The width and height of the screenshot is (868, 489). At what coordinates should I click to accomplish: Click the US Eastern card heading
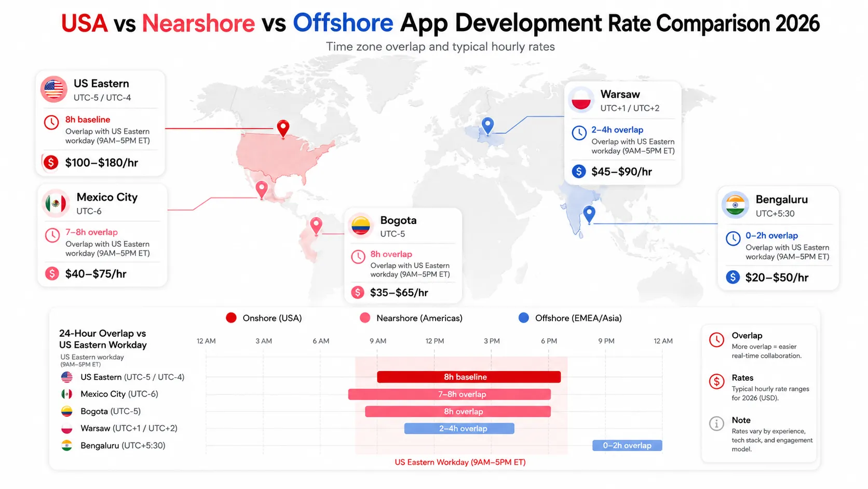[x=101, y=84]
